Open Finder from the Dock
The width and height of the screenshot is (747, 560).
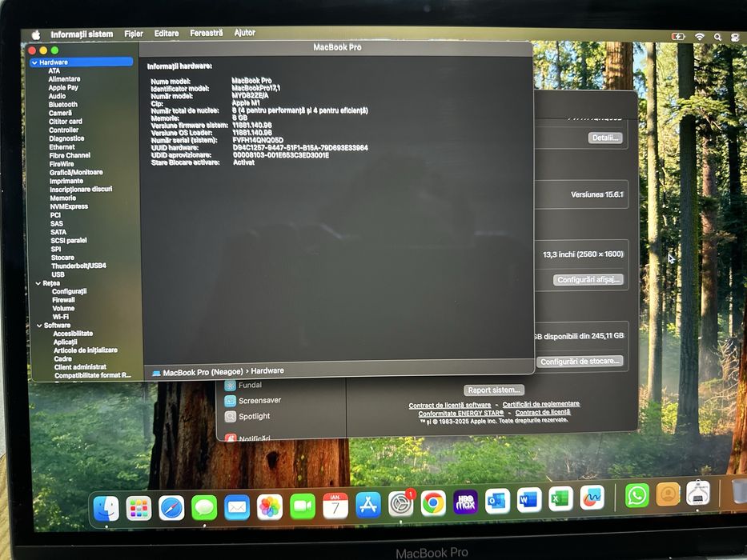(x=106, y=508)
